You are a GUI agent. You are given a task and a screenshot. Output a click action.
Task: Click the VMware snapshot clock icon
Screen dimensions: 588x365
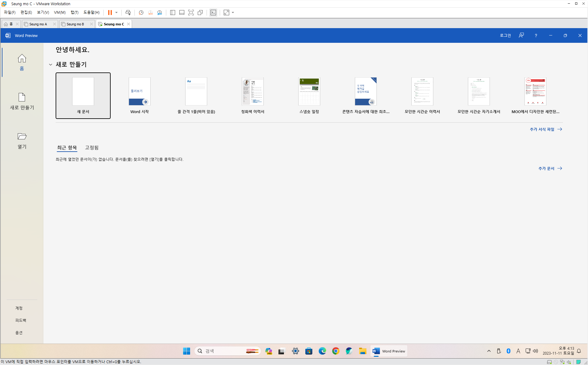click(141, 13)
